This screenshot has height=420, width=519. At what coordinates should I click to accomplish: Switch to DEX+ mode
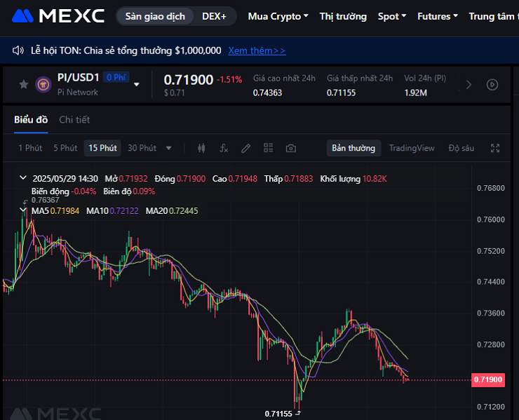214,16
